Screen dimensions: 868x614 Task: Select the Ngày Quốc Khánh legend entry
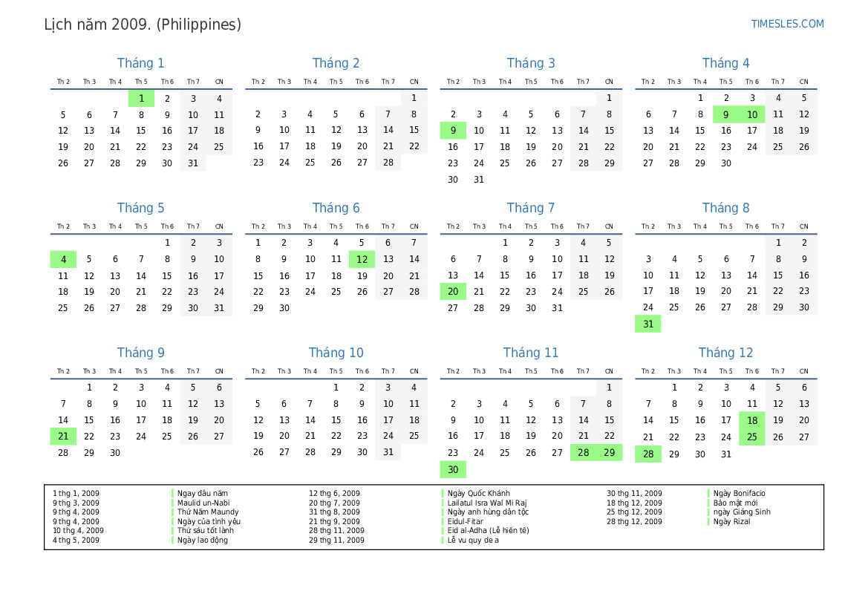click(x=479, y=494)
